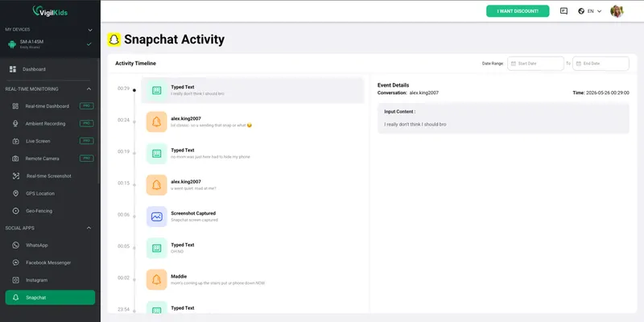Click the Time 2026-05-26 00:29:00 value

click(x=608, y=93)
